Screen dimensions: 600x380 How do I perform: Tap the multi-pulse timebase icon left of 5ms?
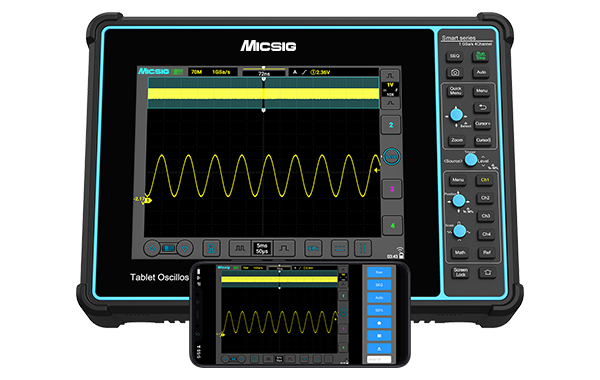click(x=240, y=249)
